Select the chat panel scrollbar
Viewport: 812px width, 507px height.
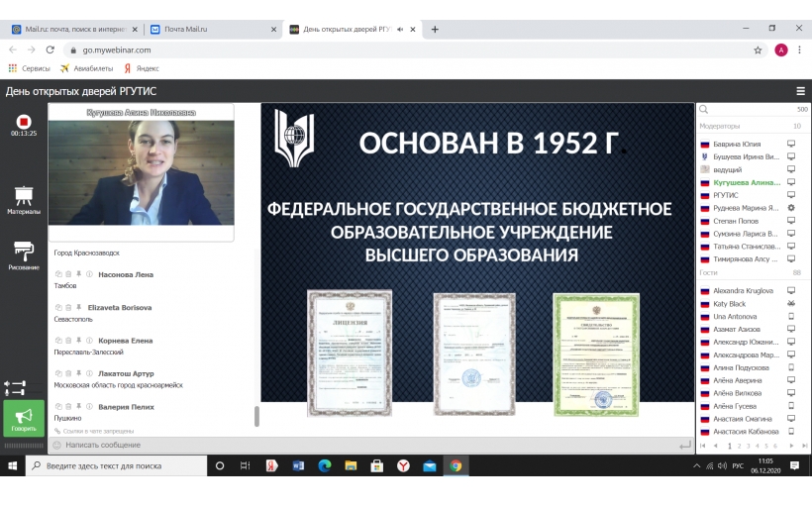click(256, 416)
